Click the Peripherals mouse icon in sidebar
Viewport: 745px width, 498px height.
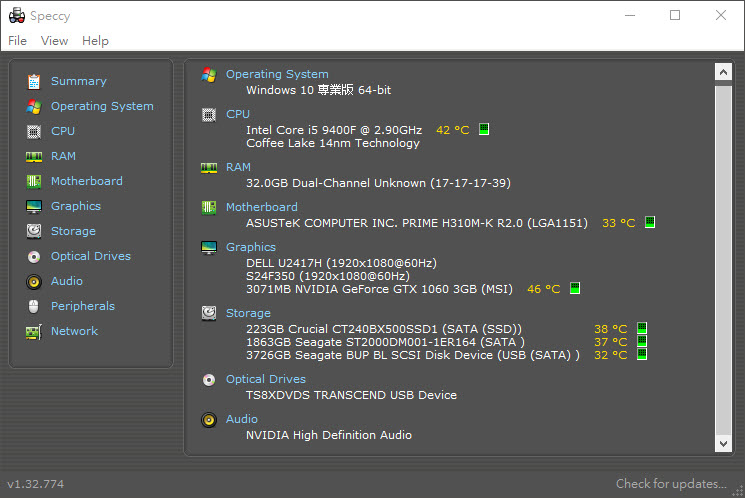(34, 306)
